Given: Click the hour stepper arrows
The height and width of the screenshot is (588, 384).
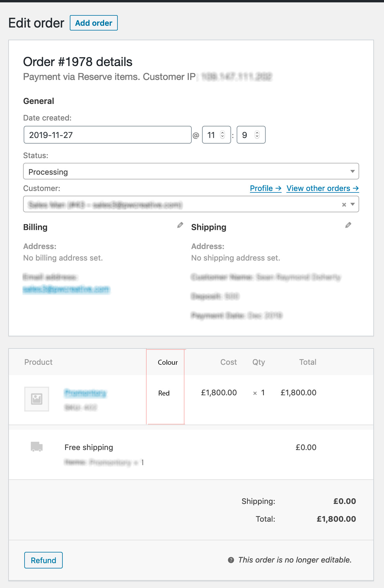Looking at the screenshot, I should (x=222, y=135).
